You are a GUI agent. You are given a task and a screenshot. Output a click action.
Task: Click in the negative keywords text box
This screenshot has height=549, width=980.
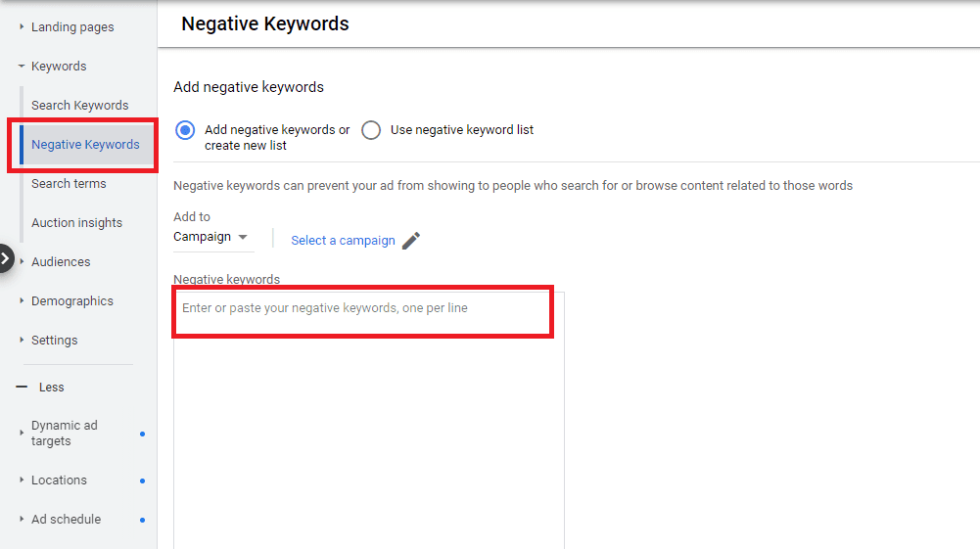tap(368, 411)
